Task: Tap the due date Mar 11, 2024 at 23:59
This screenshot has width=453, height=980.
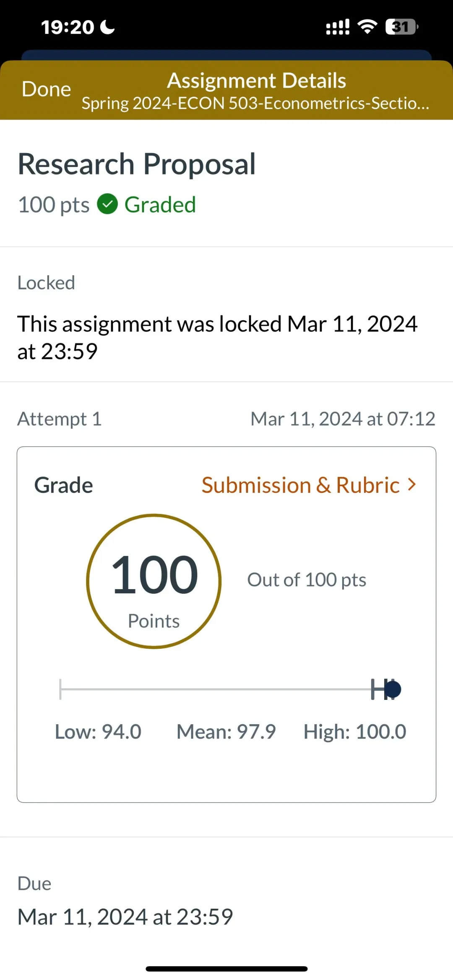Action: pyautogui.click(x=125, y=917)
